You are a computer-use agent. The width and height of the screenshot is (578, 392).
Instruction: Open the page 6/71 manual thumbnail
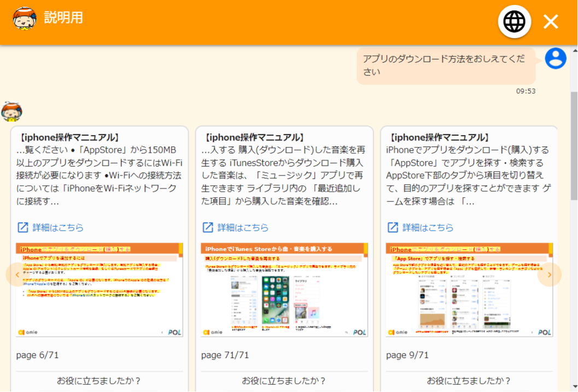99,290
